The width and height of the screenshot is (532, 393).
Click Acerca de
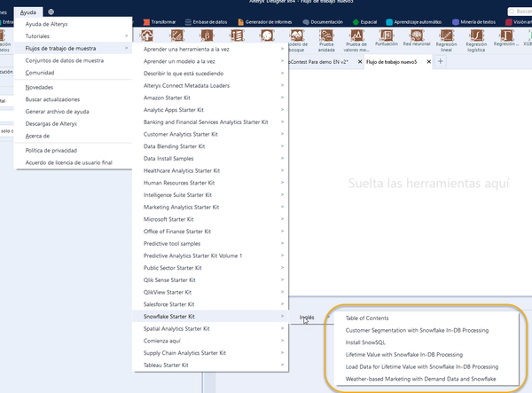pyautogui.click(x=74, y=136)
